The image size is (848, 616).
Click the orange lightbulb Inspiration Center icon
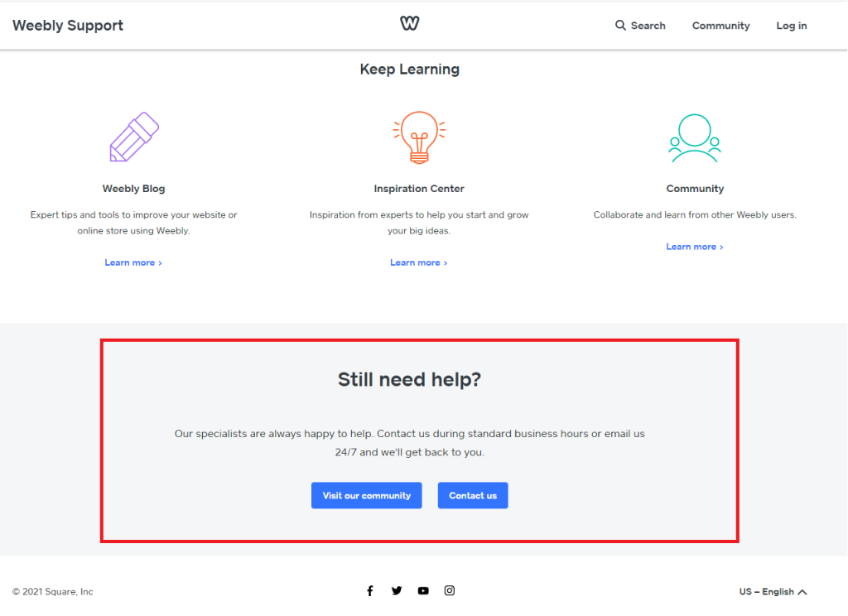tap(419, 137)
